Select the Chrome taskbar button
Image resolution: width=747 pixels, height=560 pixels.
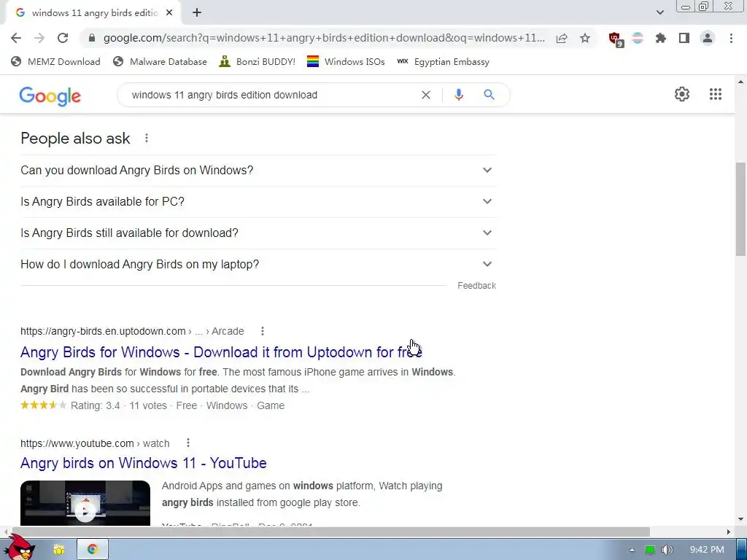[x=93, y=549]
